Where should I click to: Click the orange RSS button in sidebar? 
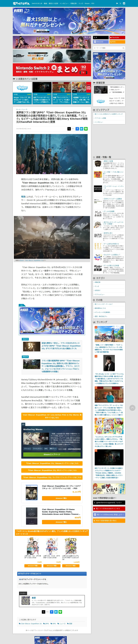coord(117,42)
